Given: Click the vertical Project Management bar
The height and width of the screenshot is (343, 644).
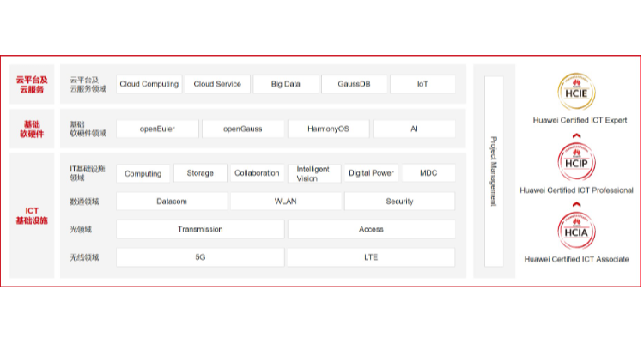Looking at the screenshot, I should pos(493,171).
